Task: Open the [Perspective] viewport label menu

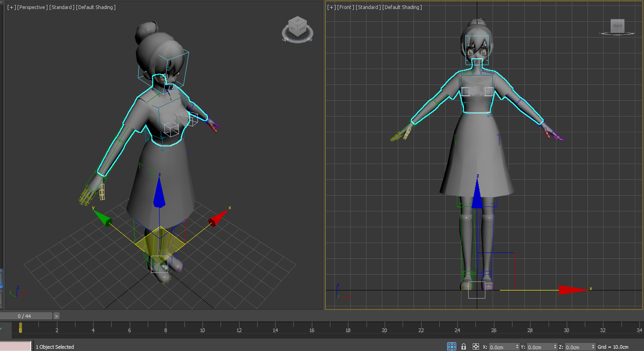Action: pos(32,7)
